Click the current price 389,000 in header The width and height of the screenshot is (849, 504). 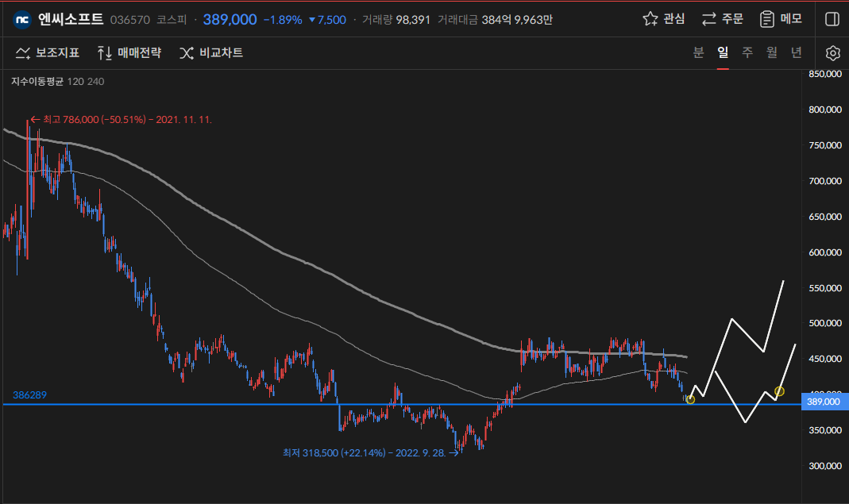(230, 20)
